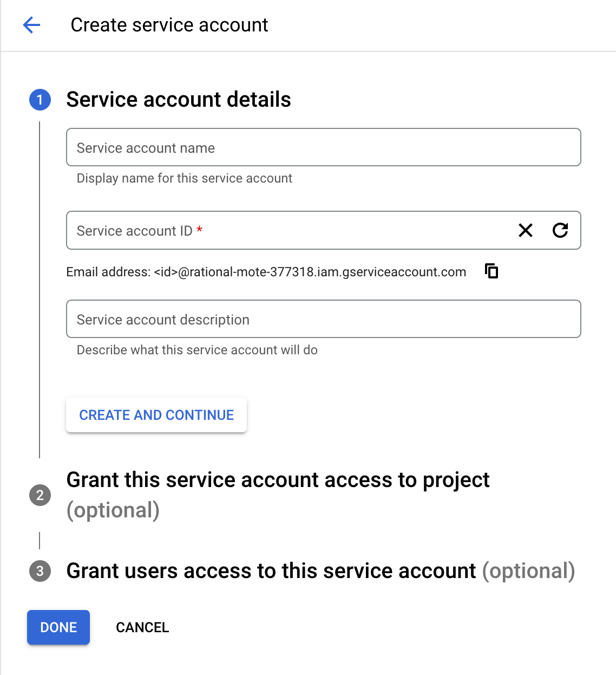Click the DONE button

[58, 627]
